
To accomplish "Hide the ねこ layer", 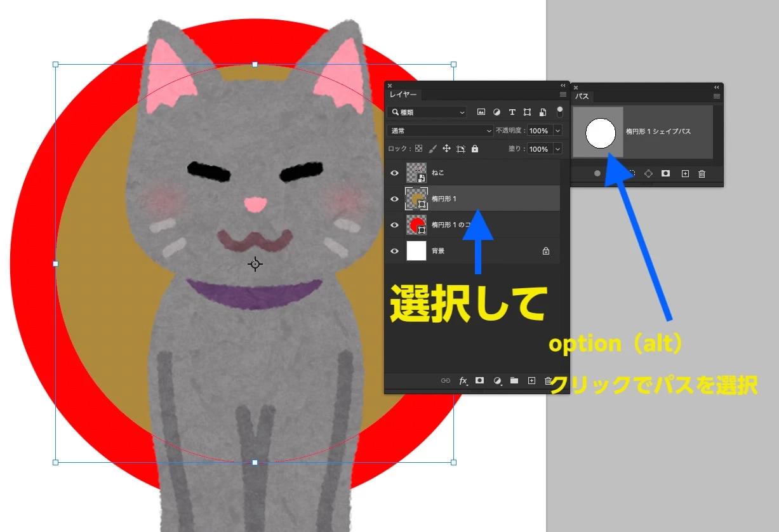I will tap(395, 172).
